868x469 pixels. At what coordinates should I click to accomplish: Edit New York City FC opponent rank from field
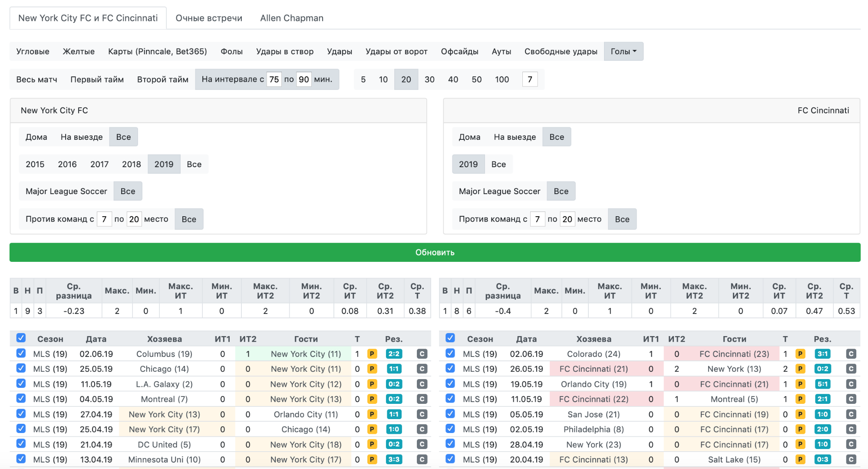104,219
